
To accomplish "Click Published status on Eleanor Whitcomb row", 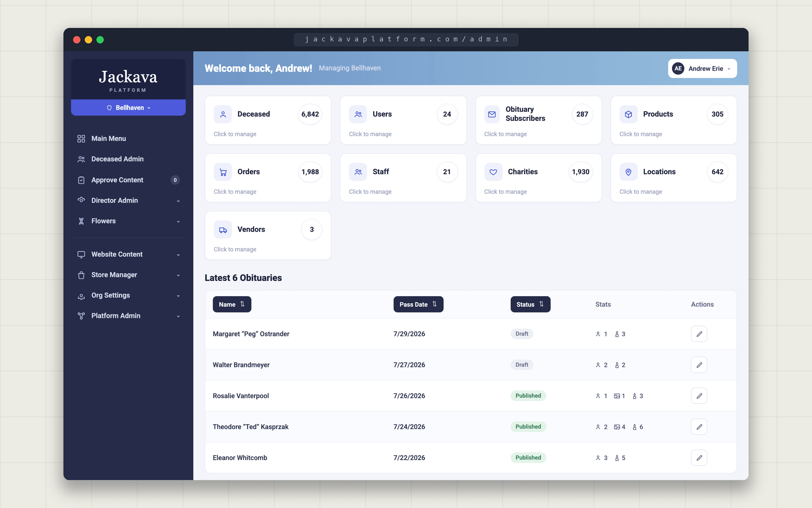I will tap(528, 458).
